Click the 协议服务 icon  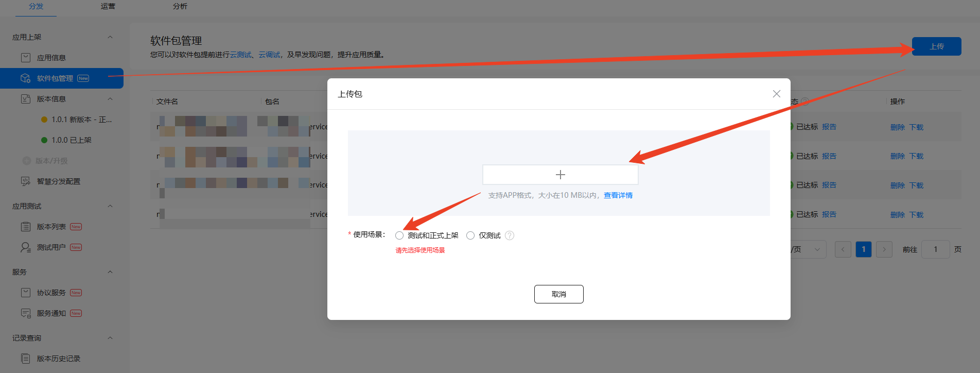click(x=26, y=293)
